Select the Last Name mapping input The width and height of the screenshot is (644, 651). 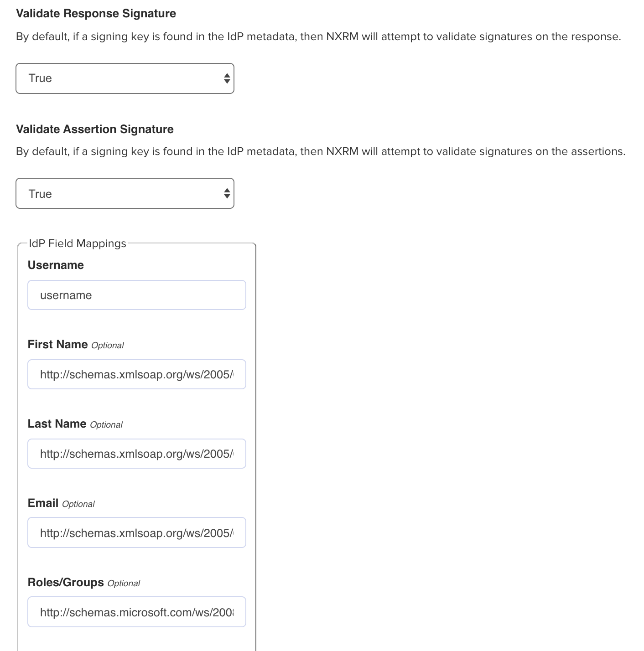[137, 454]
